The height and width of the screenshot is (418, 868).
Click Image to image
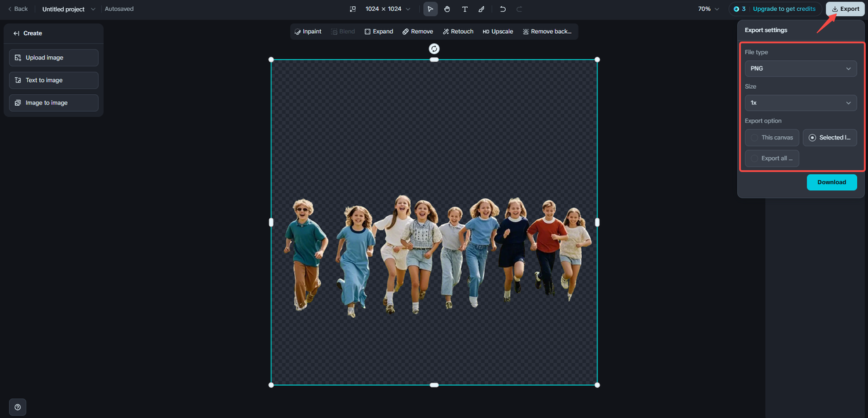tap(54, 103)
